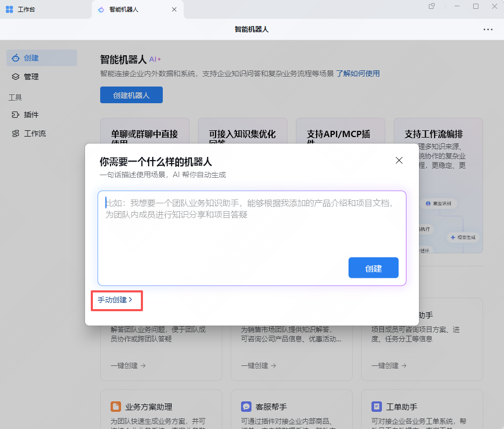Open the 工作流 tool page
Viewport: 504px width, 429px height.
click(x=42, y=133)
